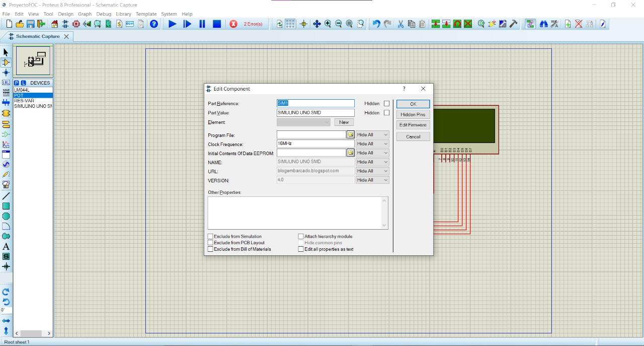Click the Part Reference input field

point(315,103)
